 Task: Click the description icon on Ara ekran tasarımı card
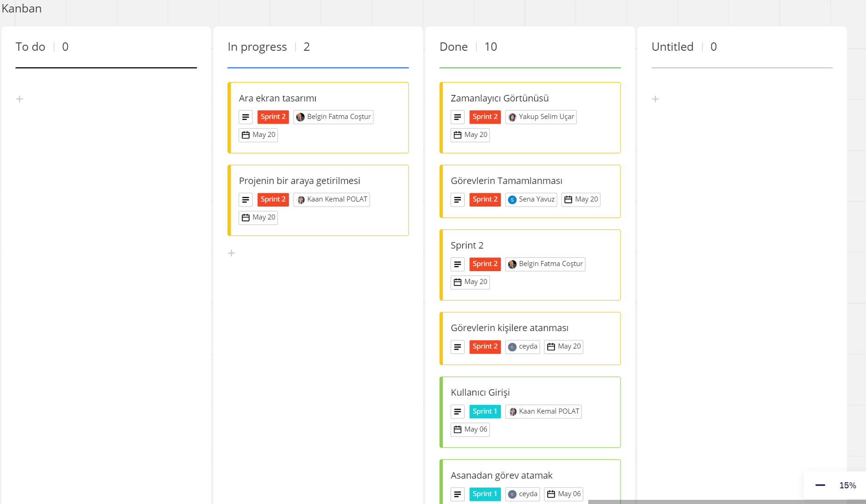[x=246, y=117]
